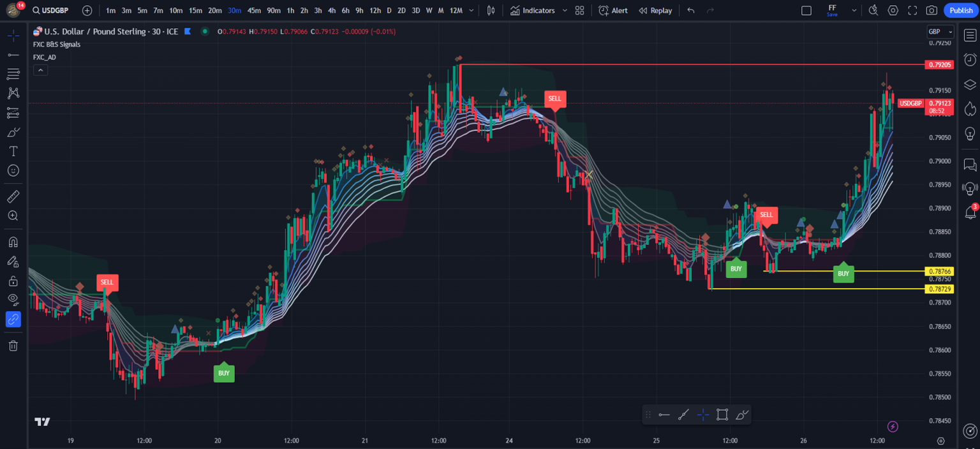Take a chart snapshot with camera icon
980x449 pixels.
tap(932, 10)
